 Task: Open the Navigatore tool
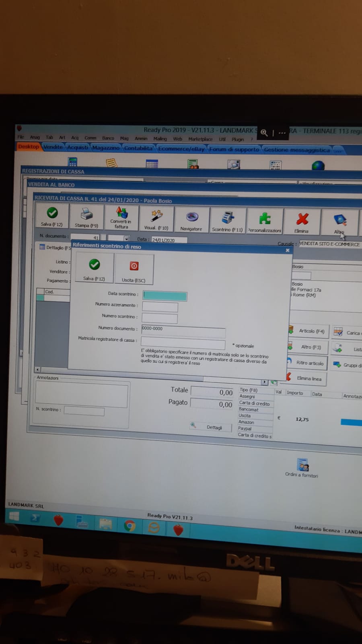(191, 221)
